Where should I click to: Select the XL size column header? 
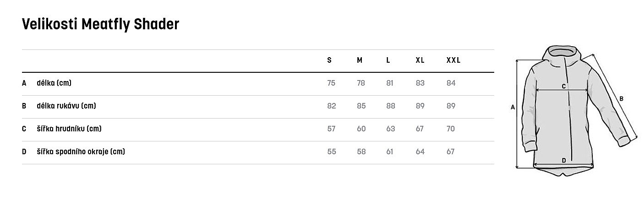point(420,60)
